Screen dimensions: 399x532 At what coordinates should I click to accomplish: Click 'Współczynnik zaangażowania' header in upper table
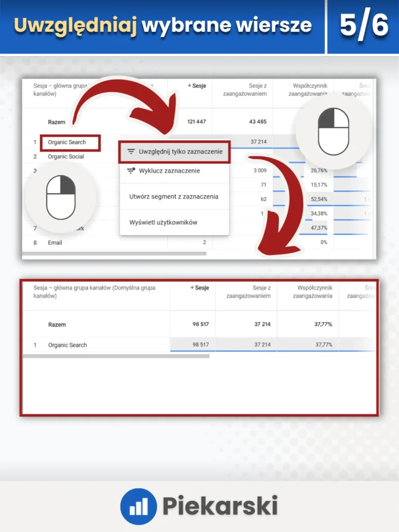(x=308, y=89)
